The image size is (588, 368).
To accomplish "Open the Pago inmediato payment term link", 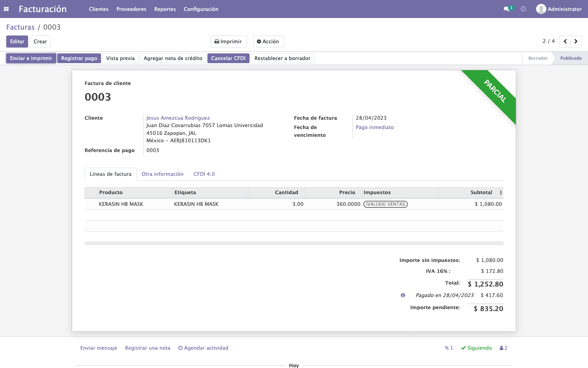I will pos(375,127).
